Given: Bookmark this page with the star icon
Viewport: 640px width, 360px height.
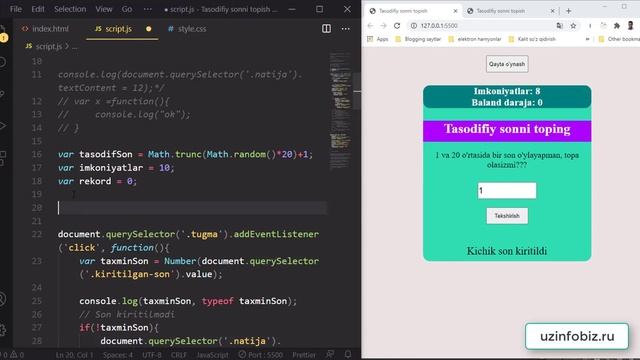Looking at the screenshot, I should tap(573, 26).
